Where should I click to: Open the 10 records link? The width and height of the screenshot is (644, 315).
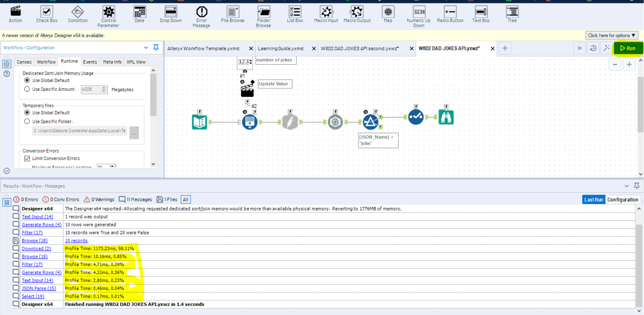tap(76, 241)
